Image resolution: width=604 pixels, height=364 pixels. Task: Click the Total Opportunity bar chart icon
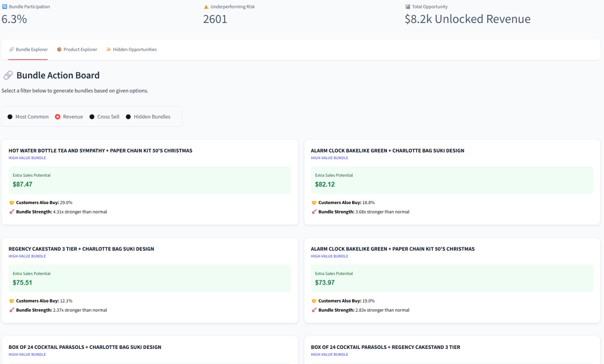click(408, 7)
